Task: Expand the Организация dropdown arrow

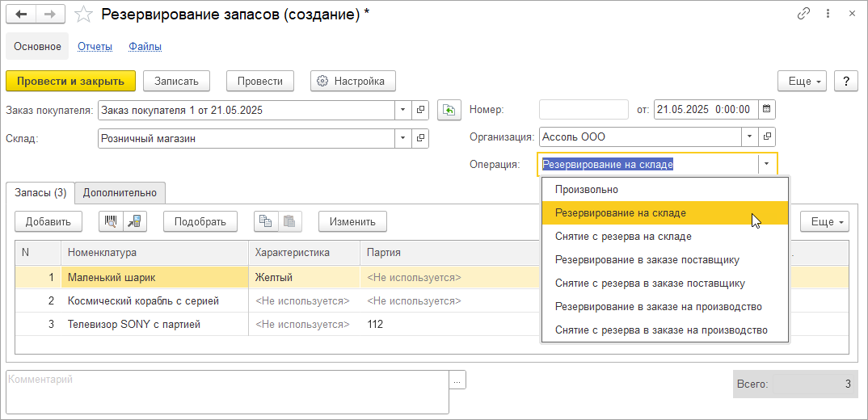Action: [x=750, y=136]
